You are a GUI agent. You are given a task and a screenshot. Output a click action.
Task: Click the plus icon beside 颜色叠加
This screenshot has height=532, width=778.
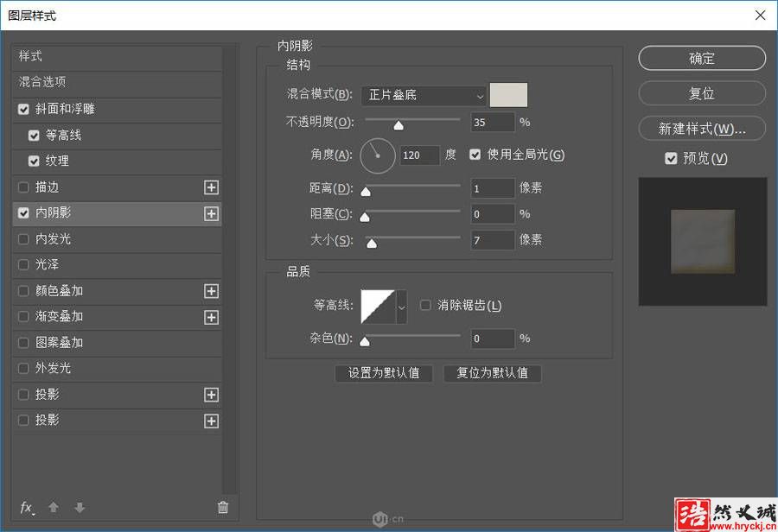[x=212, y=291]
